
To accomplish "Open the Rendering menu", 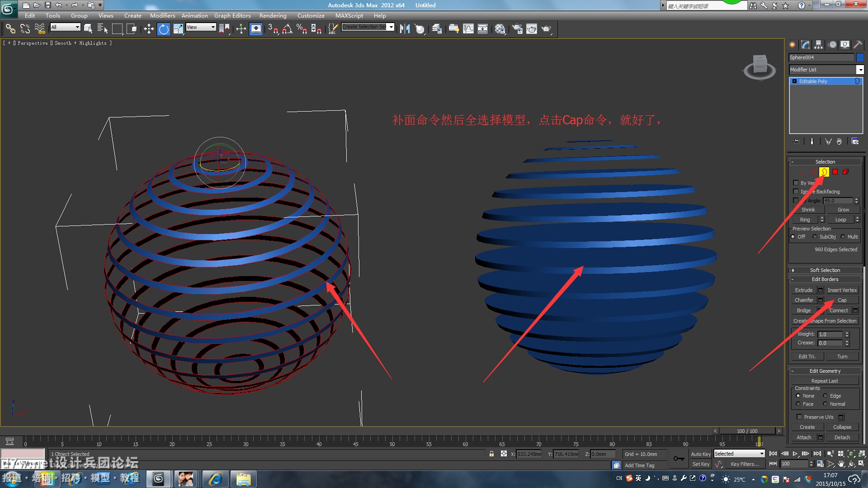I will coord(273,15).
